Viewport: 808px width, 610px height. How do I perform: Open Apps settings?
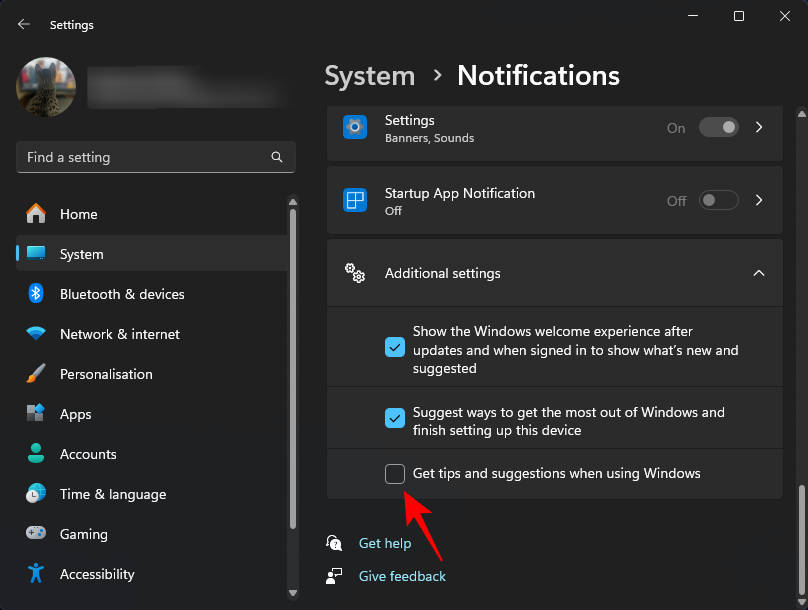coord(153,414)
